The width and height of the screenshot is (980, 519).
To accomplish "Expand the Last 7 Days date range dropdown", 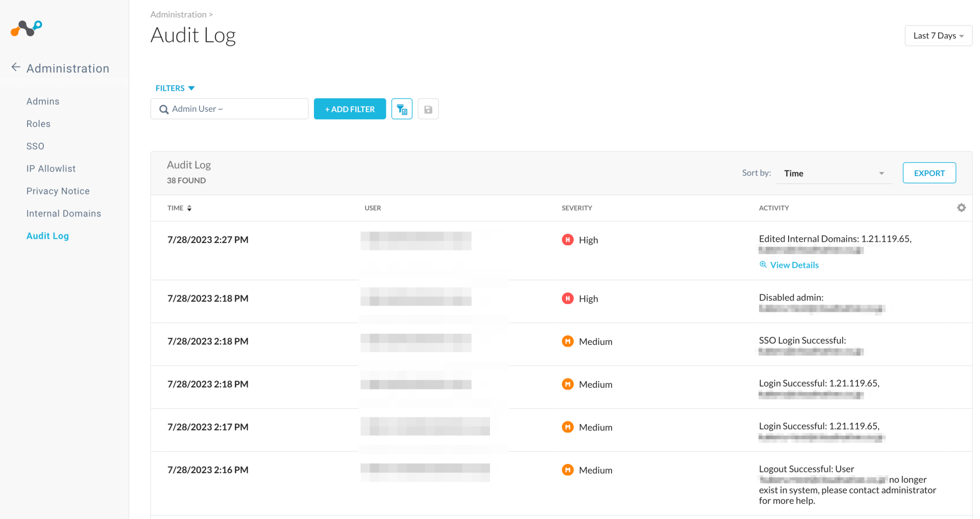I will tap(938, 36).
